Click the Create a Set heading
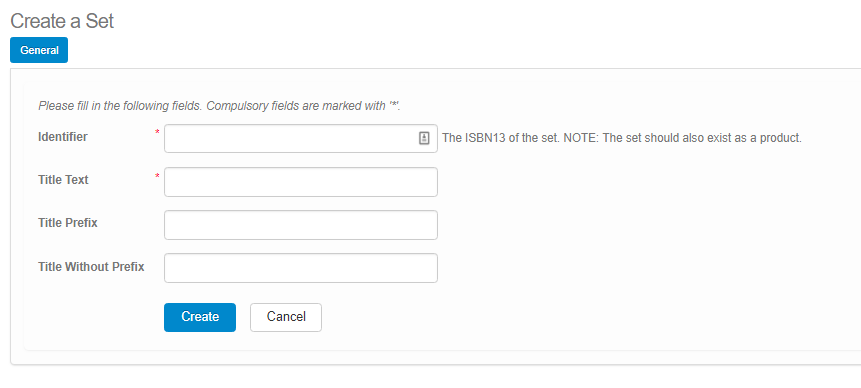The width and height of the screenshot is (861, 388). [62, 21]
